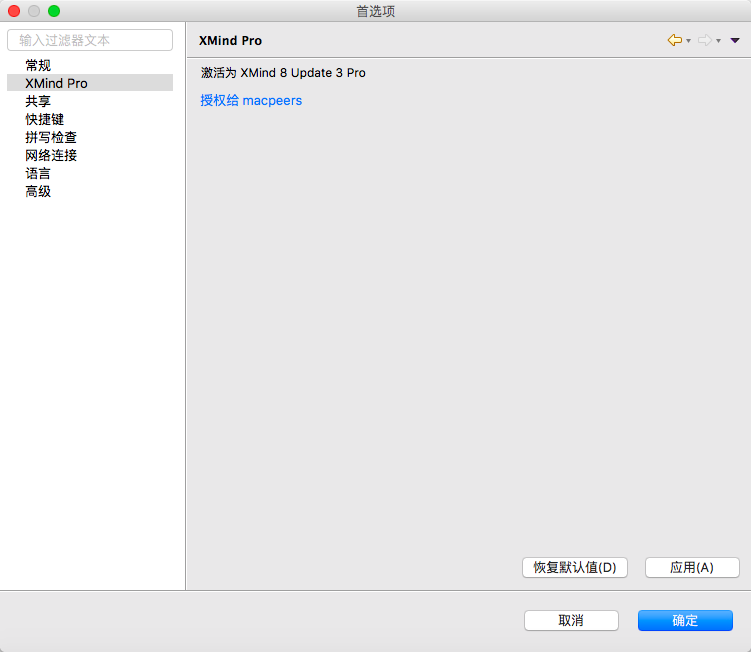Image resolution: width=751 pixels, height=652 pixels.
Task: Click the yellow back navigation arrow
Action: [x=674, y=40]
